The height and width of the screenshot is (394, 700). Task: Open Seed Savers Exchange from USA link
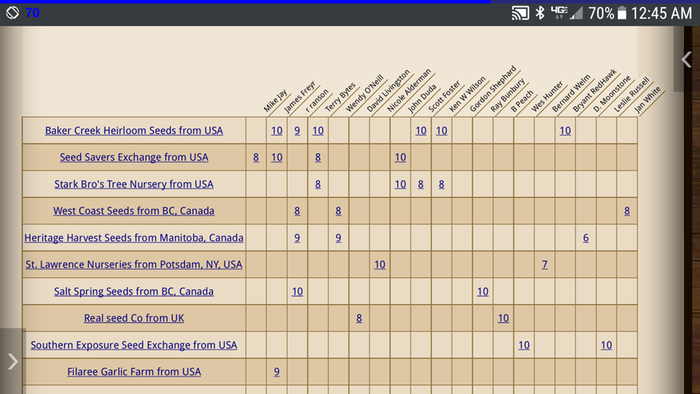[134, 157]
